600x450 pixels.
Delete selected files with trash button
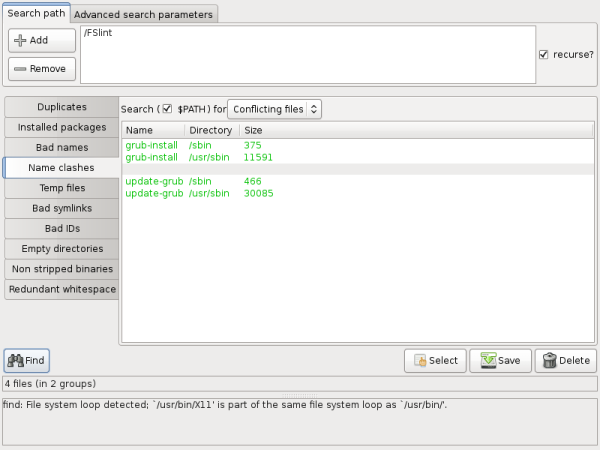tap(565, 361)
